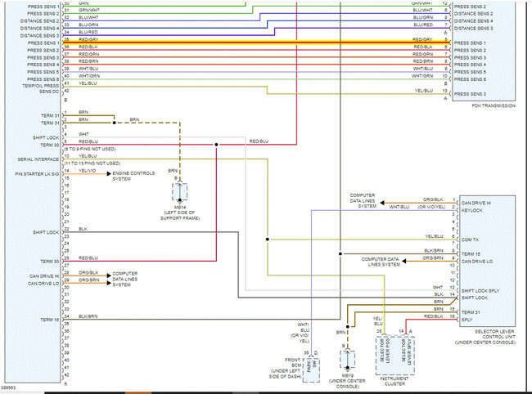This screenshot has width=532, height=394.
Task: Click the TEMP/OIL PRESS SENS DC label
Action: pos(41,89)
